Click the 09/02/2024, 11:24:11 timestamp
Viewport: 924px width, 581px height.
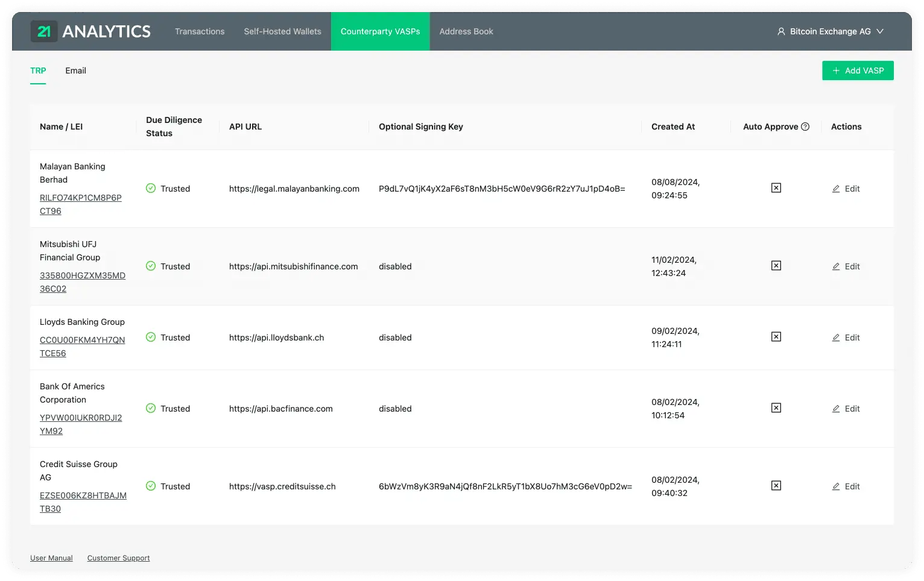(676, 338)
